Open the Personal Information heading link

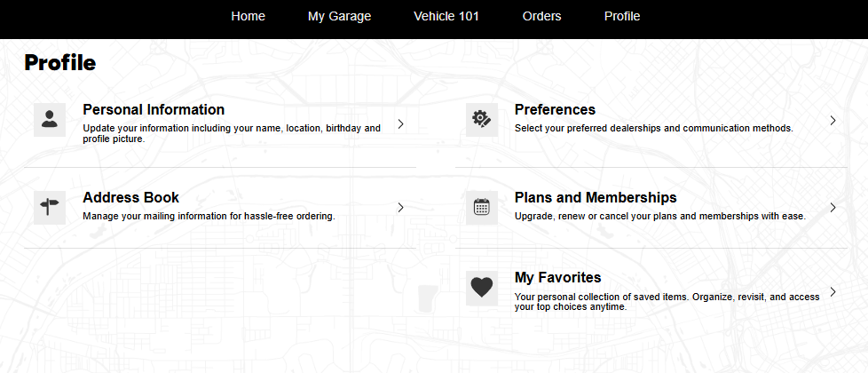pos(154,110)
